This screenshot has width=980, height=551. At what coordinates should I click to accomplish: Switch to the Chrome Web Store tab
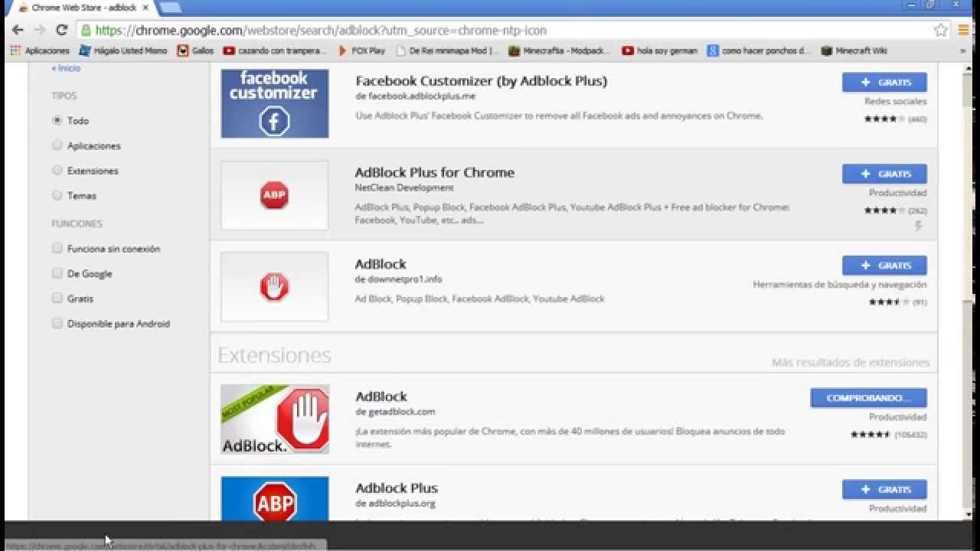click(x=83, y=8)
